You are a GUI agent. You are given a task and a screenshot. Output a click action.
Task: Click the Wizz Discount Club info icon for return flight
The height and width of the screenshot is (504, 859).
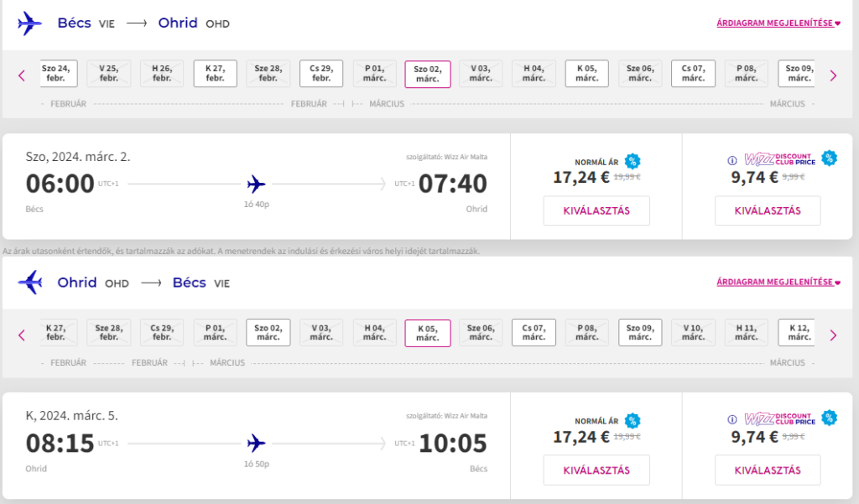click(731, 419)
